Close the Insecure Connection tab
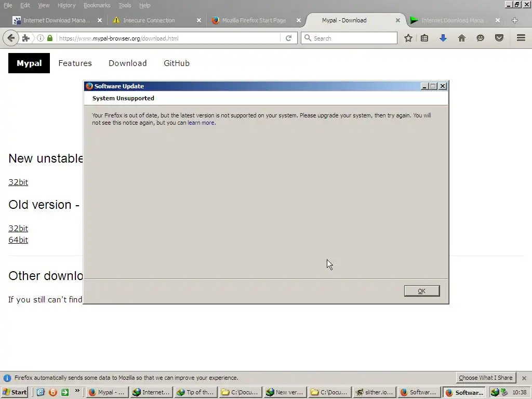532x399 pixels. 199,20
